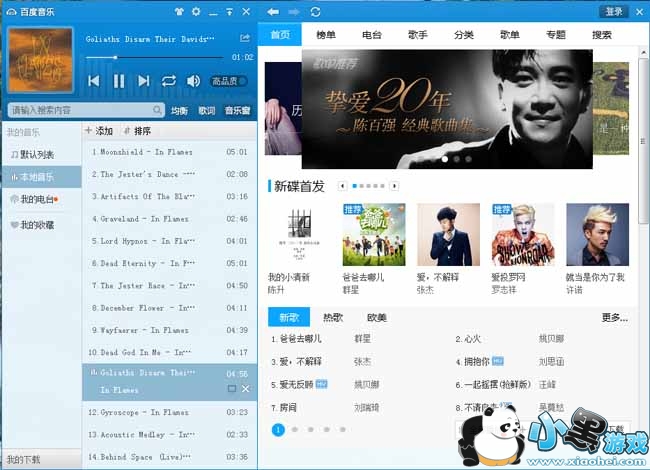Image resolution: width=650 pixels, height=470 pixels.
Task: Click the library page vertical scrollbar
Action: point(643,141)
